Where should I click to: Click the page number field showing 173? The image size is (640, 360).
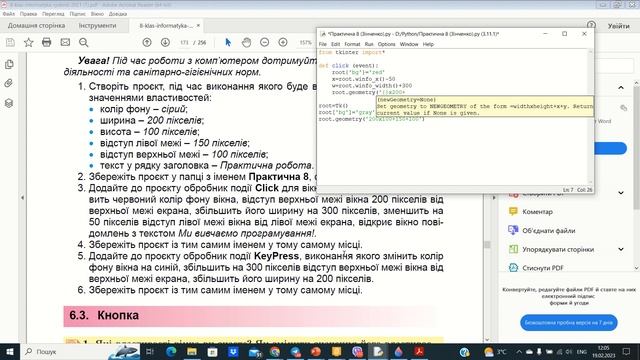[x=184, y=42]
